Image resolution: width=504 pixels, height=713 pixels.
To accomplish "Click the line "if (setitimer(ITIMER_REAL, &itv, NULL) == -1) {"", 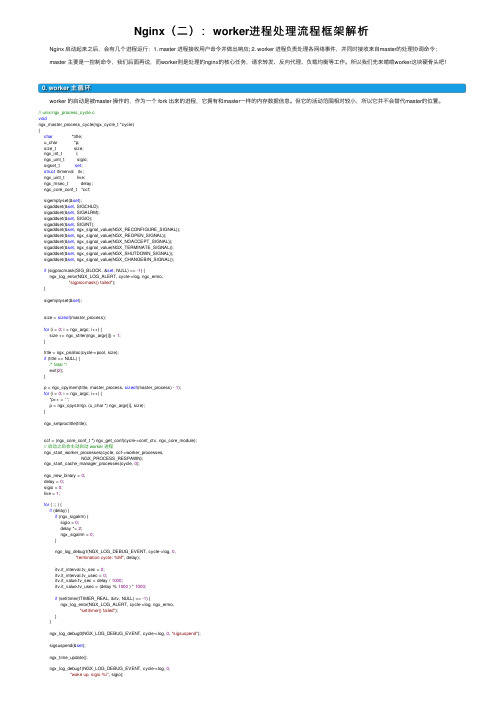I will 102,598.
